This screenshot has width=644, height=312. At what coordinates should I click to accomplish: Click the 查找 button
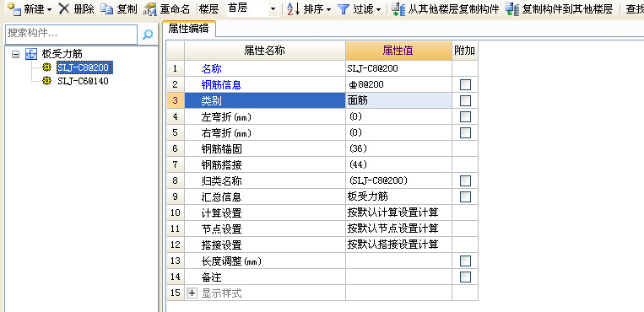pyautogui.click(x=635, y=9)
